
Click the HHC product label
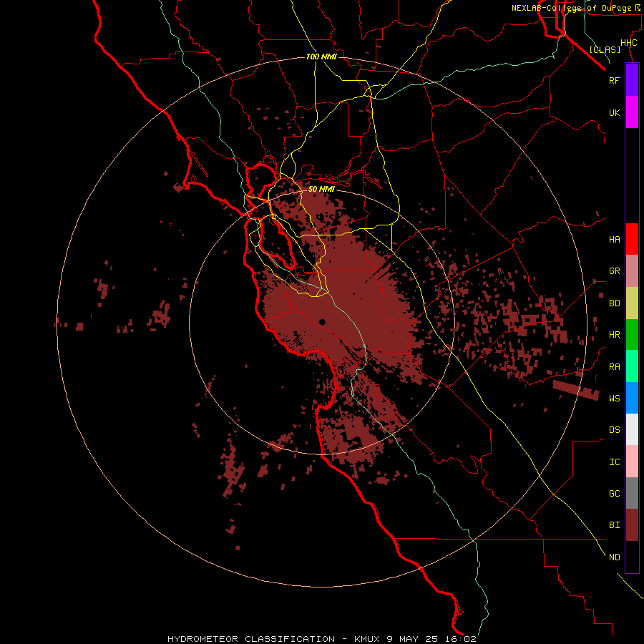tap(629, 43)
